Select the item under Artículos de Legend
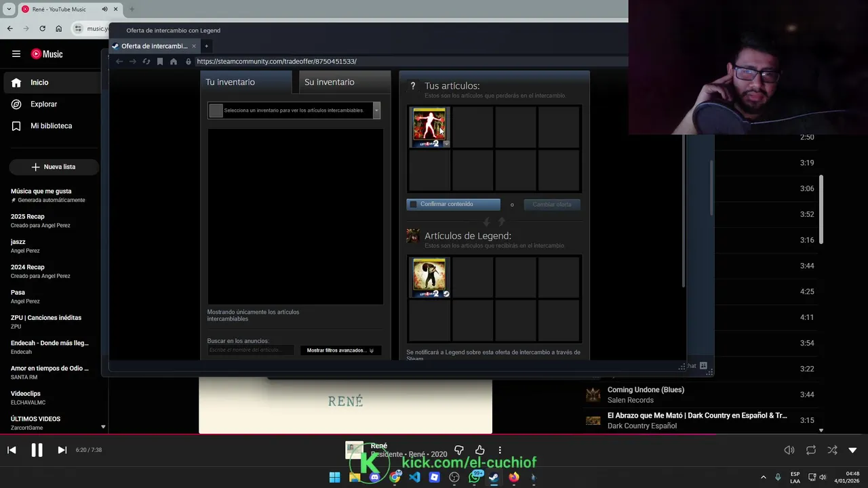This screenshot has height=488, width=868. [x=429, y=277]
